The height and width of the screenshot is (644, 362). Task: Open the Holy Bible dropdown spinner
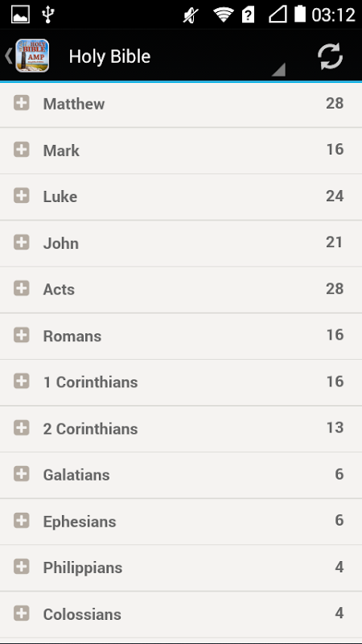click(x=177, y=56)
